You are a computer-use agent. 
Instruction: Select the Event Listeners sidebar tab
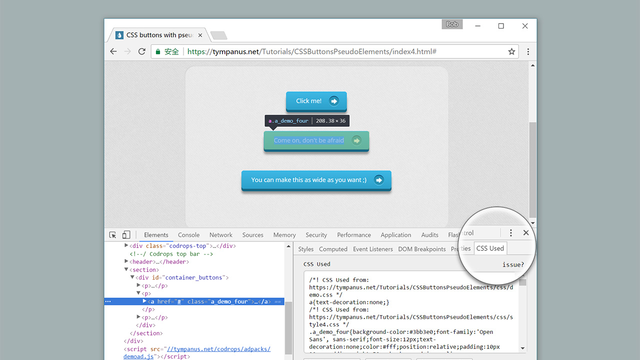[x=373, y=249]
